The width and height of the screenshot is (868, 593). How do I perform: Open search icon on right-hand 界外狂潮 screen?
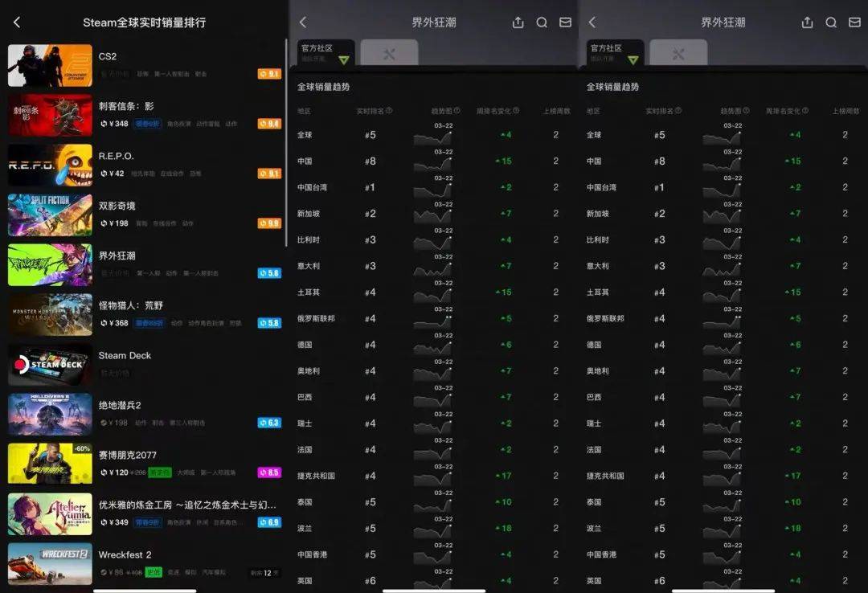pos(831,22)
